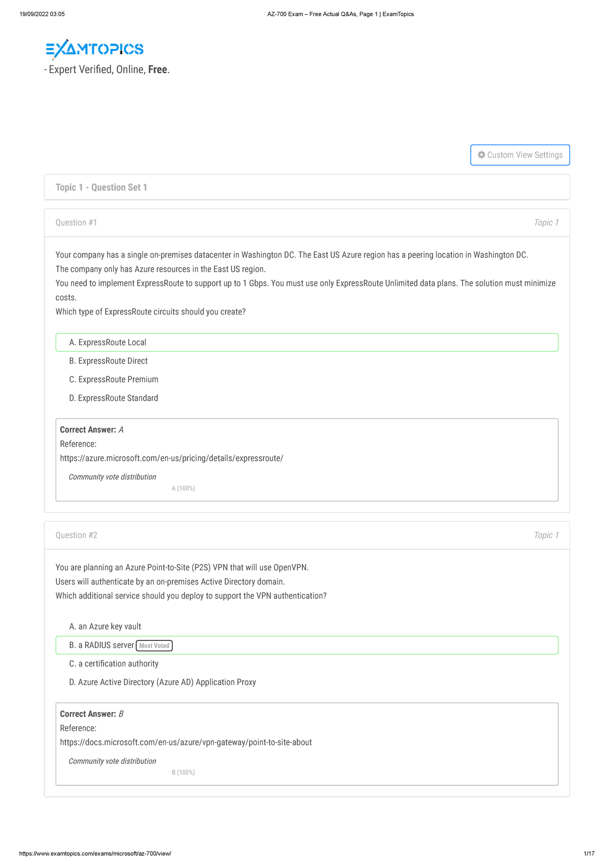Click the A (100%) vote distribution bar
The width and height of the screenshot is (614, 868).
[183, 488]
